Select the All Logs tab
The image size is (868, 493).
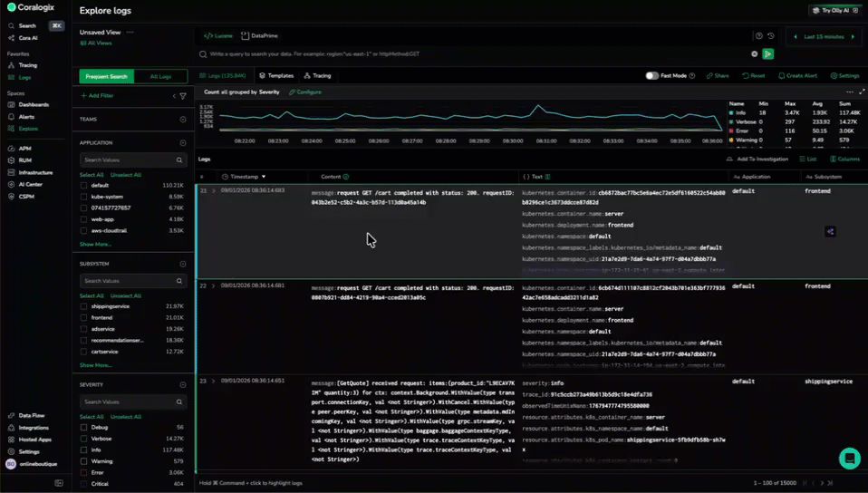(160, 77)
